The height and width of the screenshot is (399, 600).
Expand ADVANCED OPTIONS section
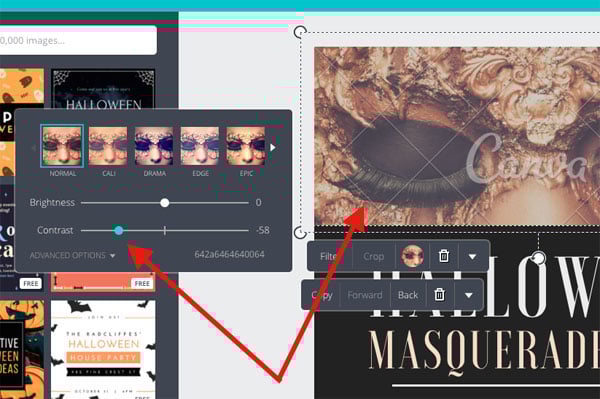tap(72, 255)
